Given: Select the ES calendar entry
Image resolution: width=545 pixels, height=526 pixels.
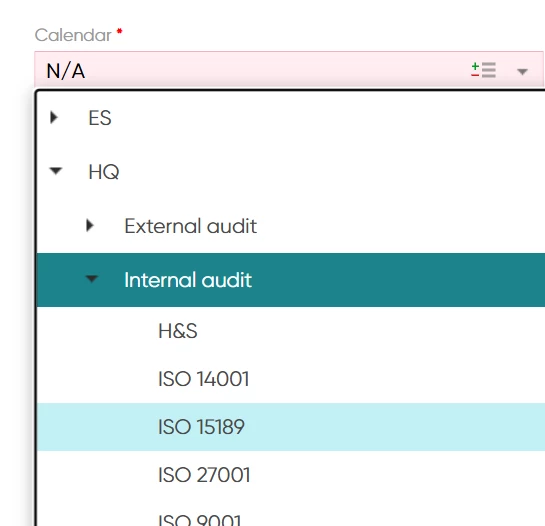Looking at the screenshot, I should (x=100, y=118).
